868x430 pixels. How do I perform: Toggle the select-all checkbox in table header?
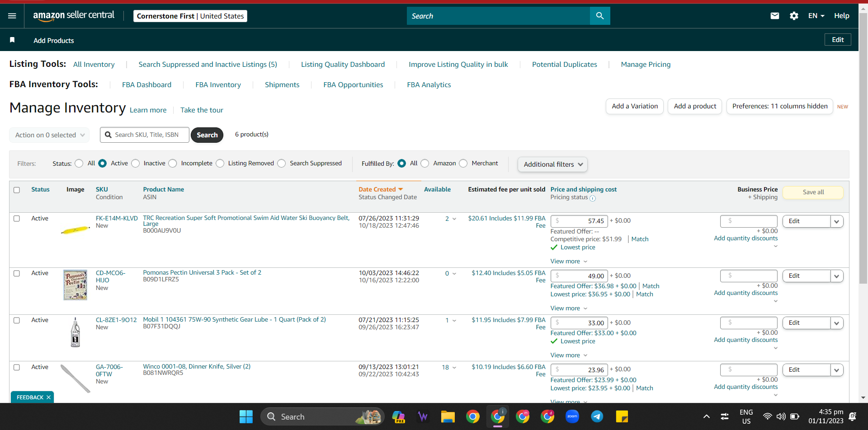[17, 190]
